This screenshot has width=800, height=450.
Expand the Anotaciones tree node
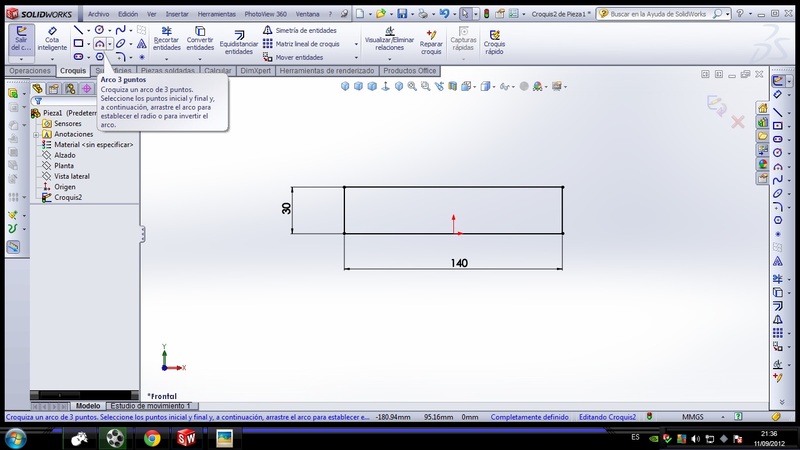(36, 134)
